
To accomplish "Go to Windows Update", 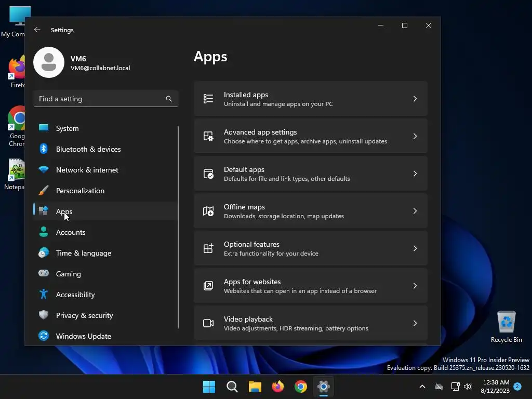I will (105, 336).
